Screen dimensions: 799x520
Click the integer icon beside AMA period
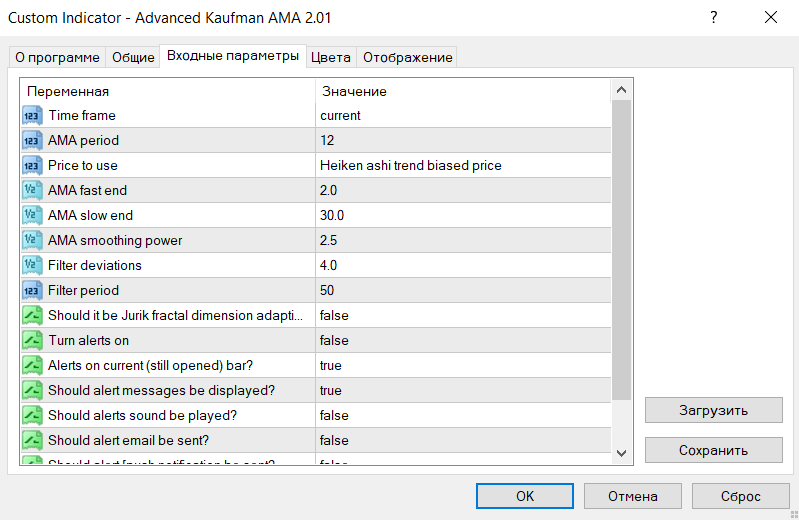[x=32, y=140]
